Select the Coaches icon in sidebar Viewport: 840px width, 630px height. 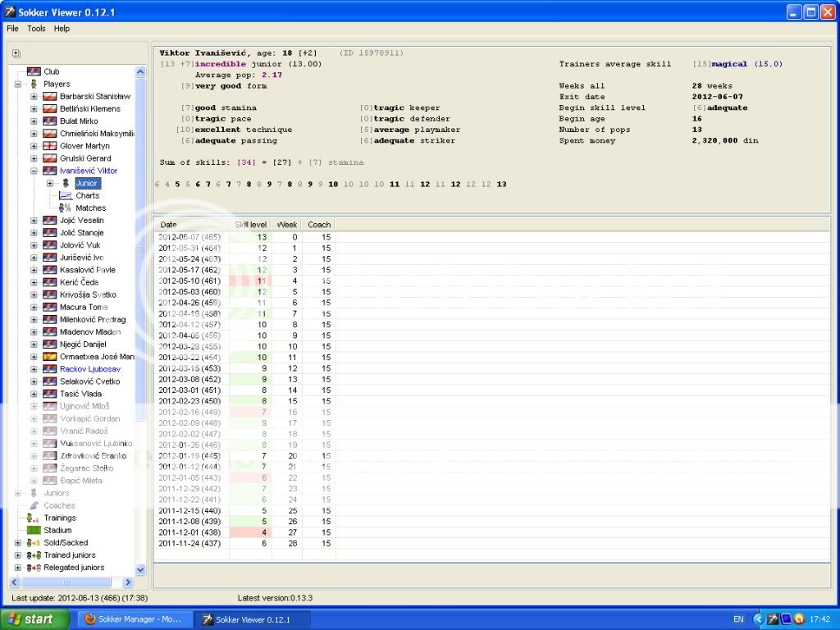[34, 506]
